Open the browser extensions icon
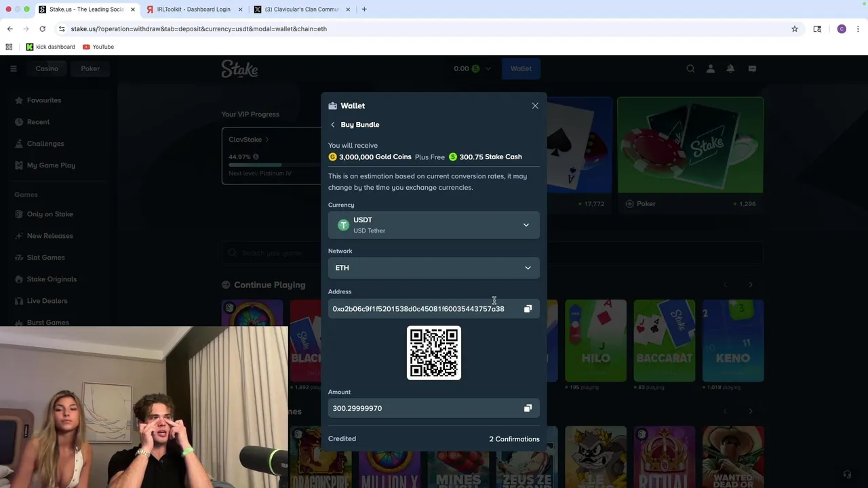Viewport: 868px width, 488px height. click(817, 29)
